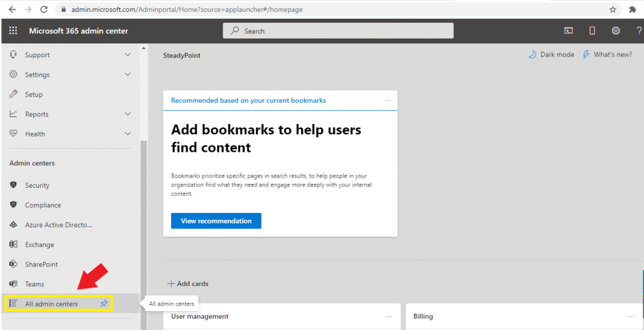This screenshot has height=330, width=644.
Task: Click the sidebar scroll up arrow
Action: (x=144, y=48)
